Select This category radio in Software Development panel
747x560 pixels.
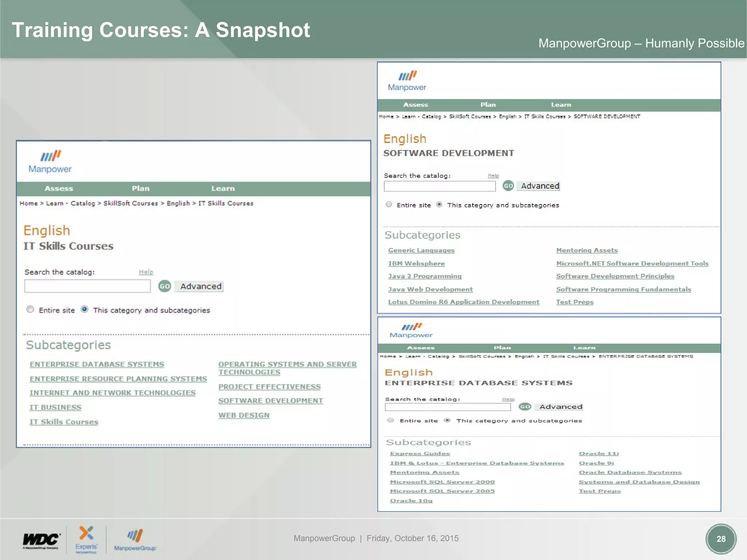click(x=439, y=204)
